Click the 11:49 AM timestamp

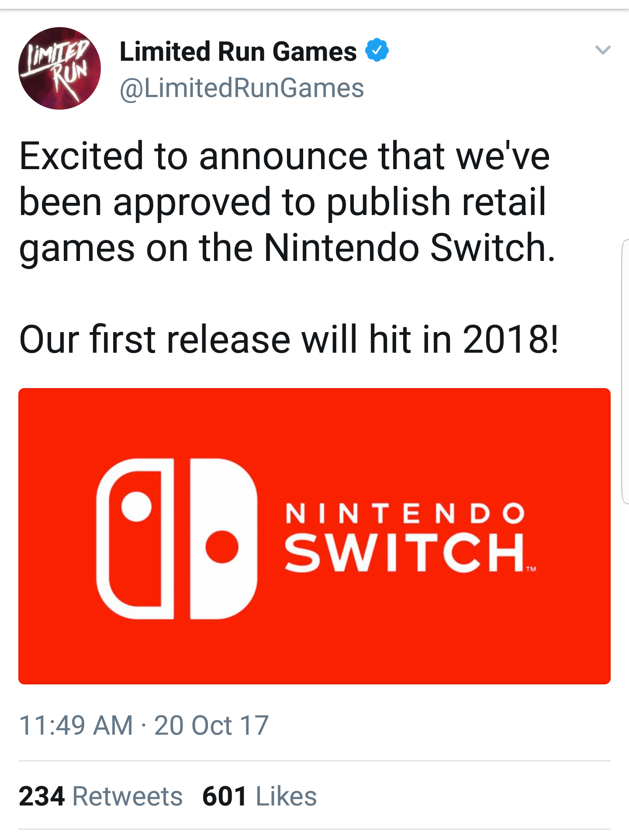click(76, 725)
